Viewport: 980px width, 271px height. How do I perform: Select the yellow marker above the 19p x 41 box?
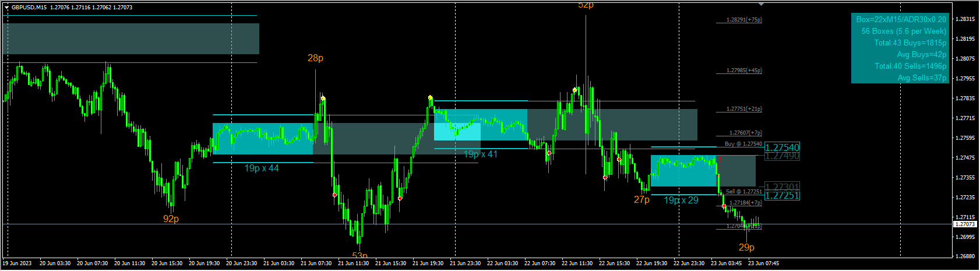pos(430,97)
